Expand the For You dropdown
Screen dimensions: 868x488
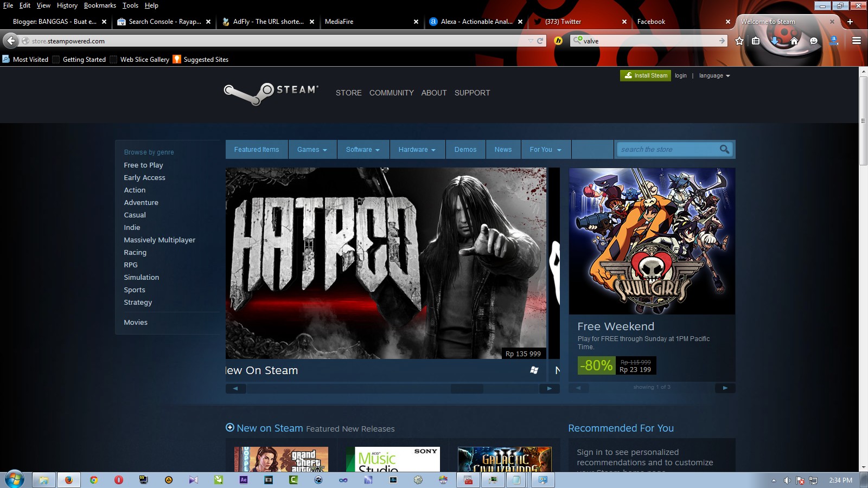pyautogui.click(x=546, y=150)
